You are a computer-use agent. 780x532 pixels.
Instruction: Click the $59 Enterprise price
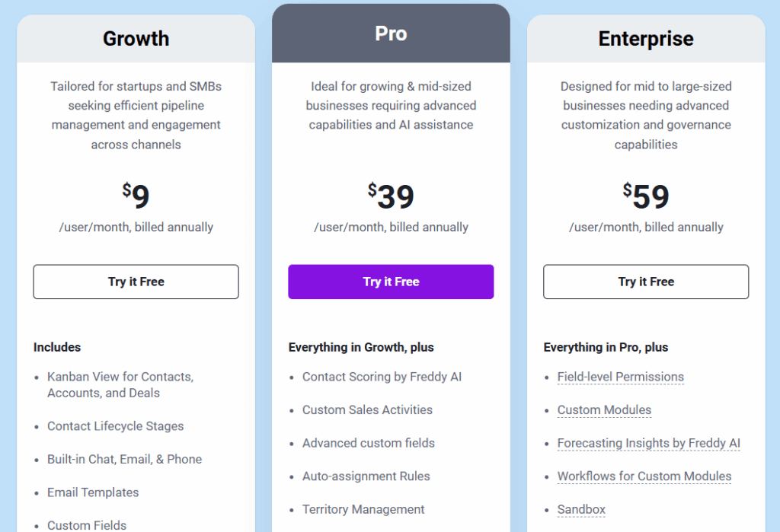[x=647, y=196]
